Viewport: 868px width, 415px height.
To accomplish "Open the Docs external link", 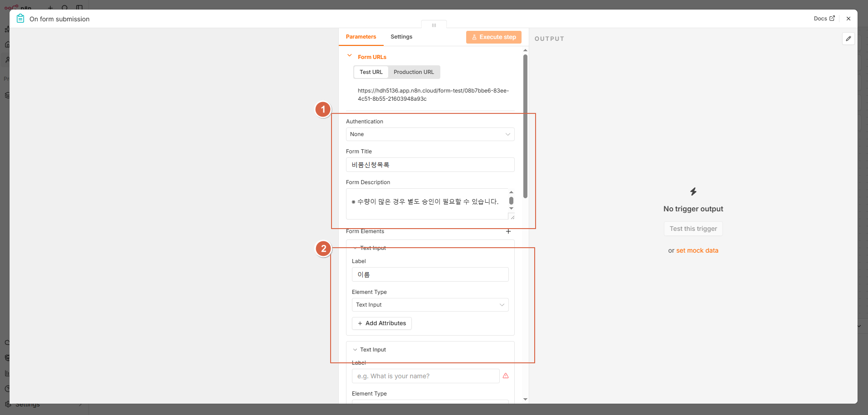I will point(824,19).
